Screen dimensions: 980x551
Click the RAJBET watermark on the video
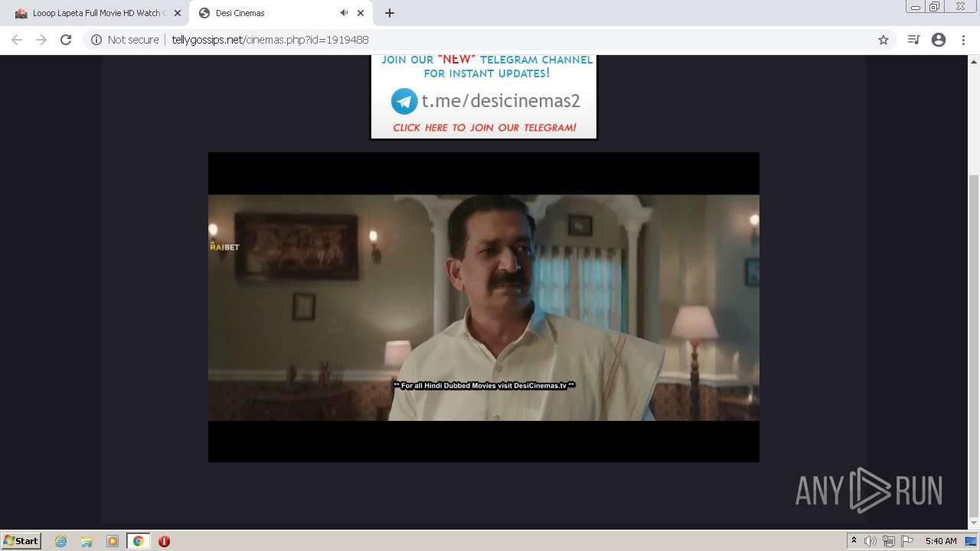[x=224, y=246]
